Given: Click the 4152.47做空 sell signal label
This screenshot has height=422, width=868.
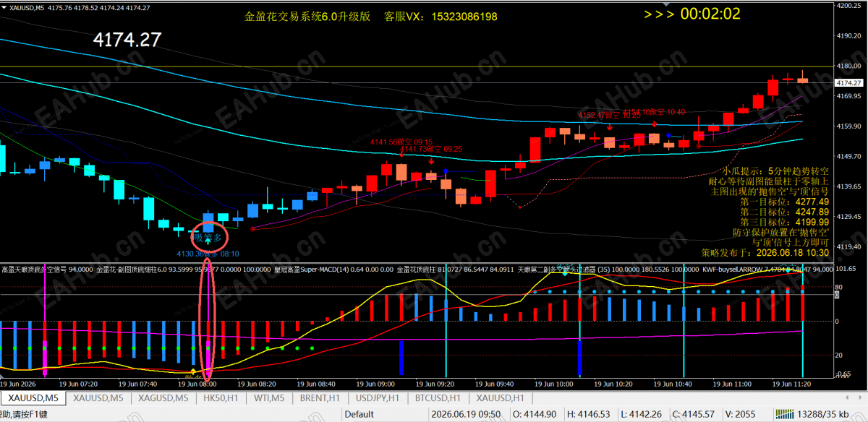Looking at the screenshot, I should (x=609, y=115).
